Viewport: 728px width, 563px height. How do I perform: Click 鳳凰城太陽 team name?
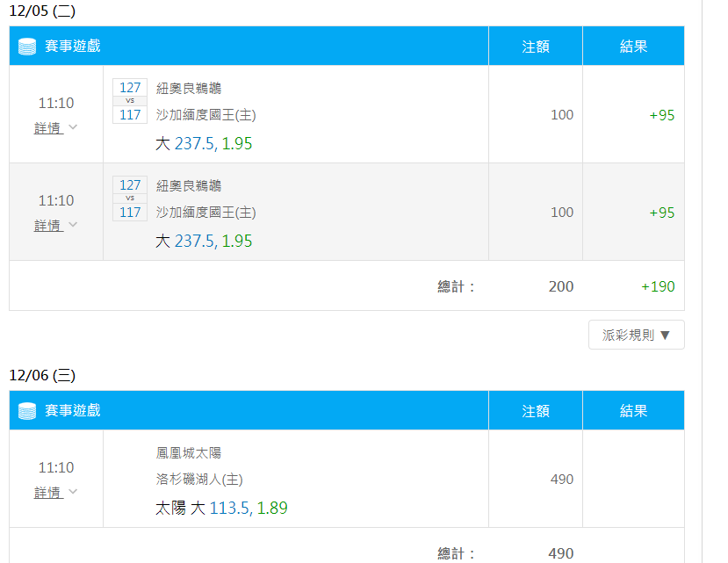[189, 453]
